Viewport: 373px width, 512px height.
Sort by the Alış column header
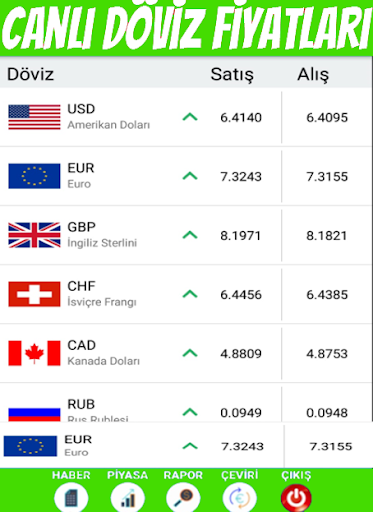click(x=313, y=75)
